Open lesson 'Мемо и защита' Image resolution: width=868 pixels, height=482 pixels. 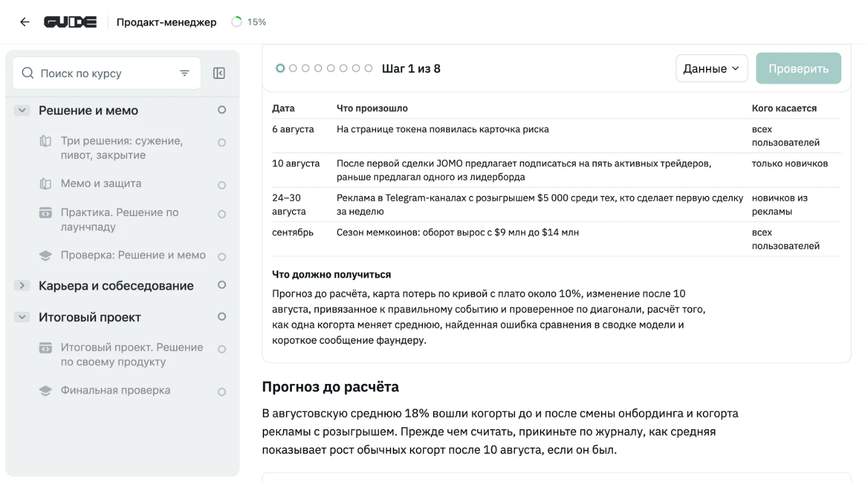pos(101,183)
